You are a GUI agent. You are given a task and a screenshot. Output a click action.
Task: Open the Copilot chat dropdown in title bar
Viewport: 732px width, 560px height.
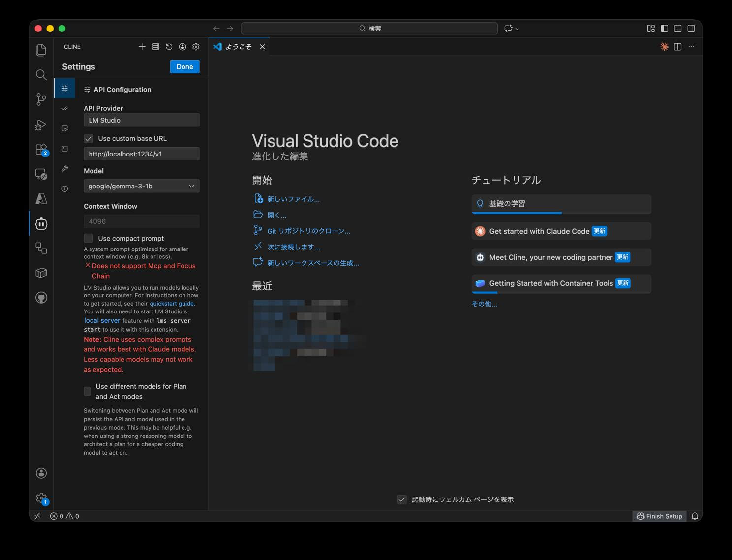click(512, 29)
